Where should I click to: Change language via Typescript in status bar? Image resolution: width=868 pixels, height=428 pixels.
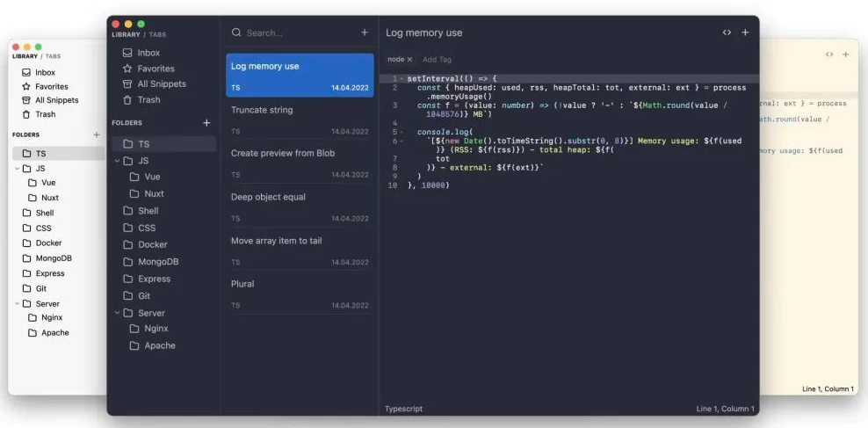[404, 409]
